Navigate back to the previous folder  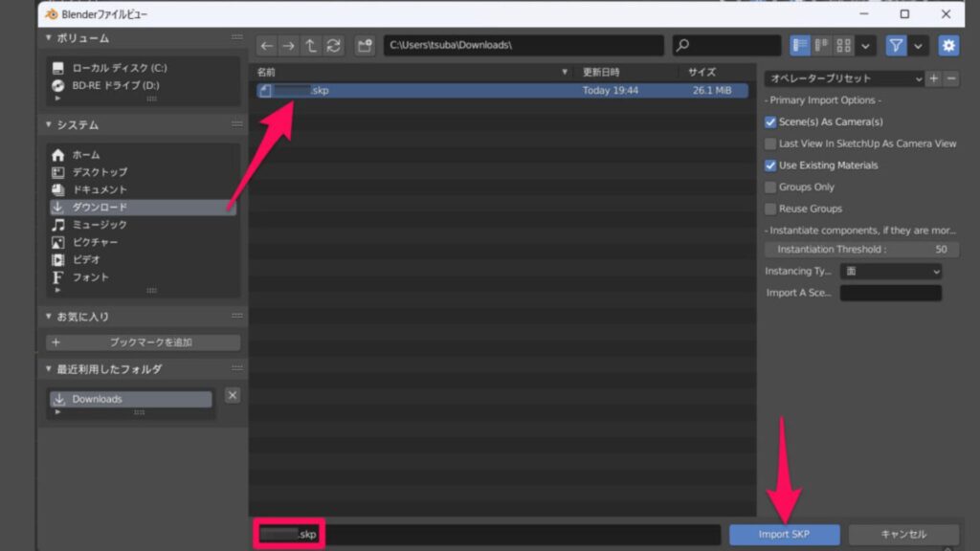[x=265, y=45]
